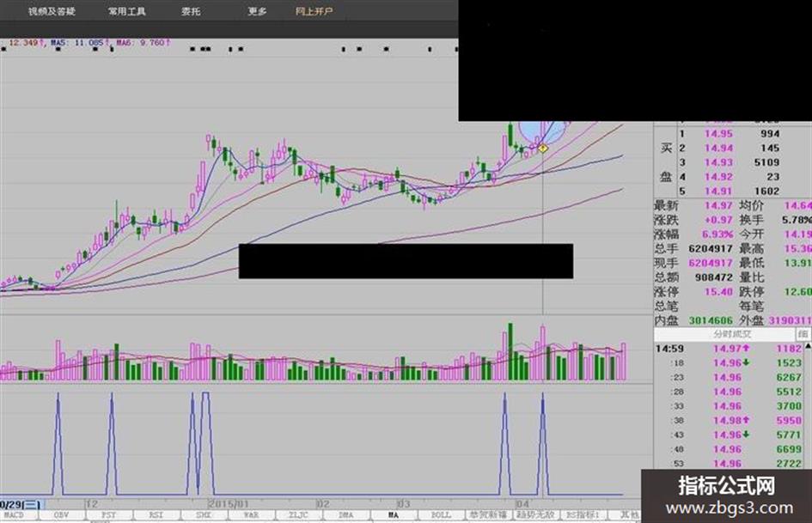Screen dimensions: 812x523
Task: Click the month marker 04 on time axis
Action: [x=522, y=504]
